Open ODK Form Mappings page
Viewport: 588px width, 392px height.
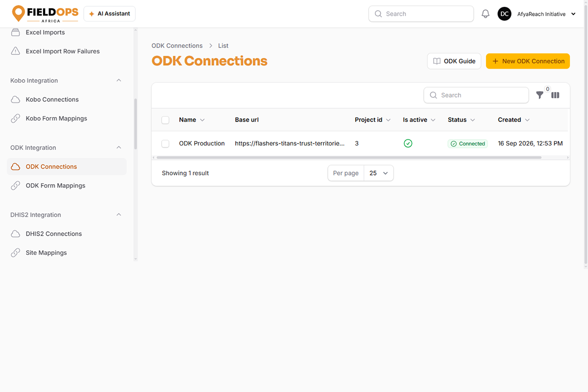67,186
